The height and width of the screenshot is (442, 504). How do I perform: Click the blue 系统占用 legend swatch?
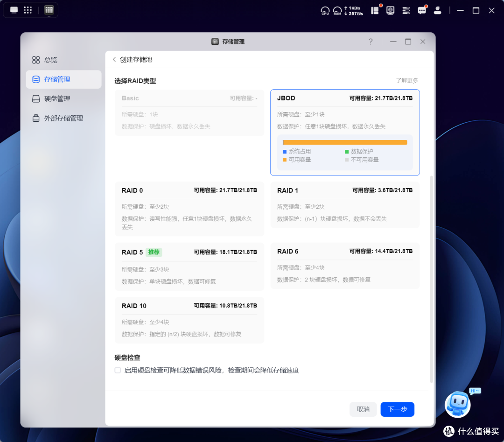click(285, 151)
